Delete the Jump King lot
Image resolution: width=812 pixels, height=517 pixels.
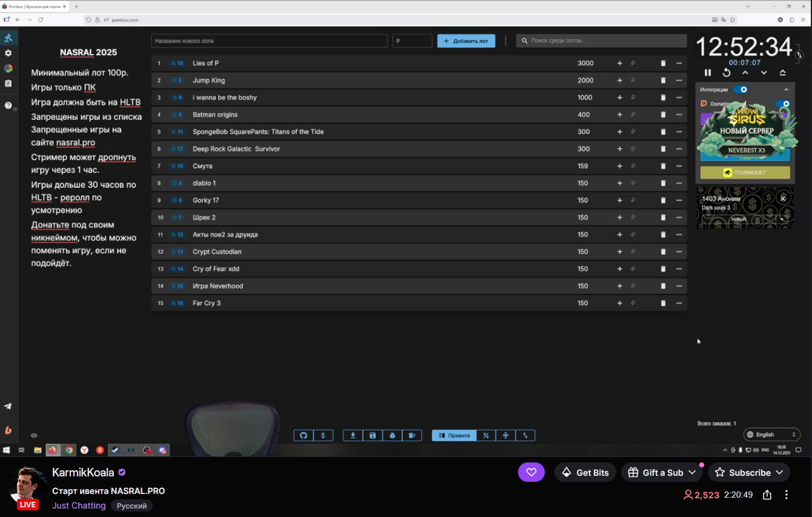coord(663,80)
